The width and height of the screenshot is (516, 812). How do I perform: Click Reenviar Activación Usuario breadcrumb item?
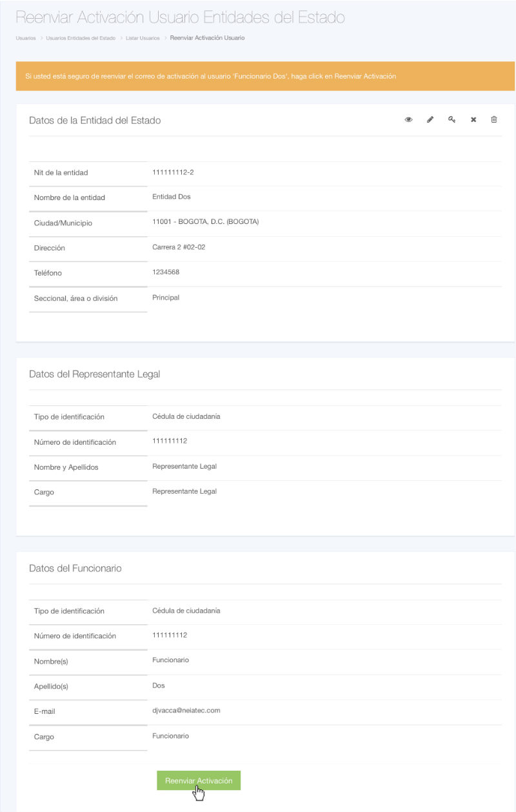[207, 38]
